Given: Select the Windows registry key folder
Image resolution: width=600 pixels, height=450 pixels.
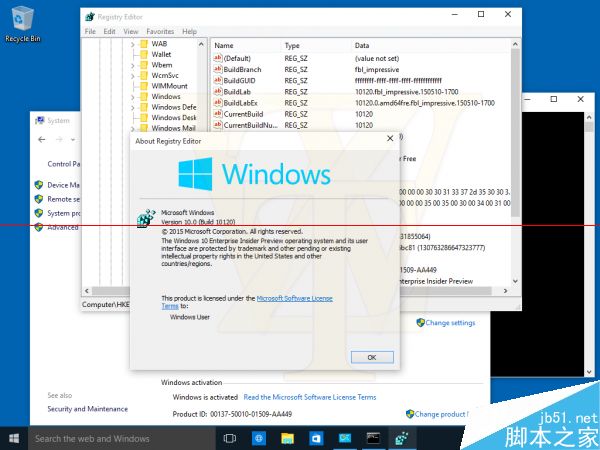Looking at the screenshot, I should 165,96.
